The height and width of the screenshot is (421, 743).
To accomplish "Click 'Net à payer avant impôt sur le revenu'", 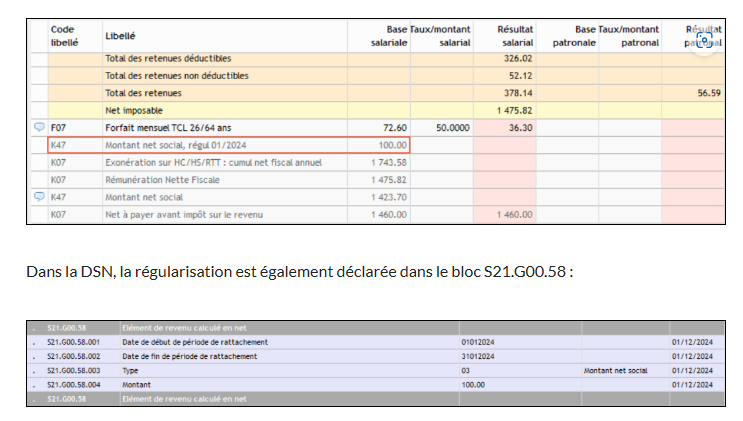I will pyautogui.click(x=184, y=215).
